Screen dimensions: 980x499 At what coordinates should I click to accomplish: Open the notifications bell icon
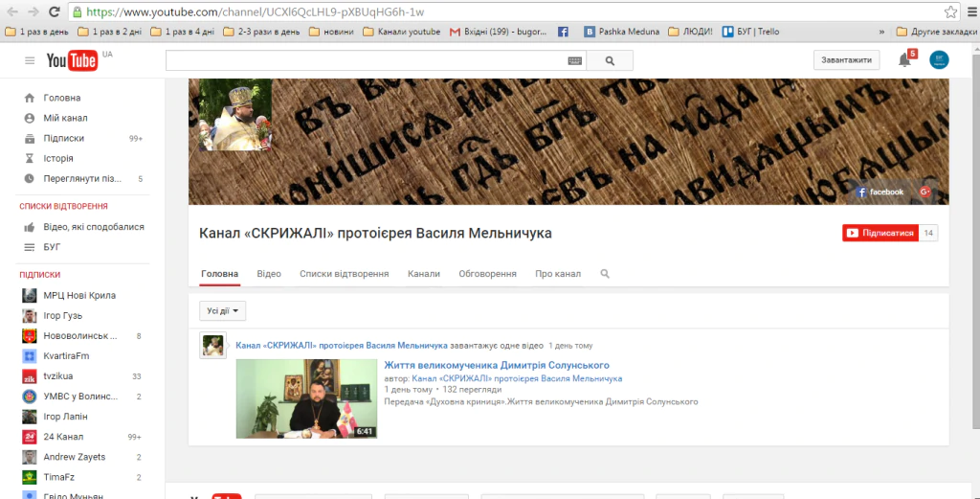pos(904,60)
